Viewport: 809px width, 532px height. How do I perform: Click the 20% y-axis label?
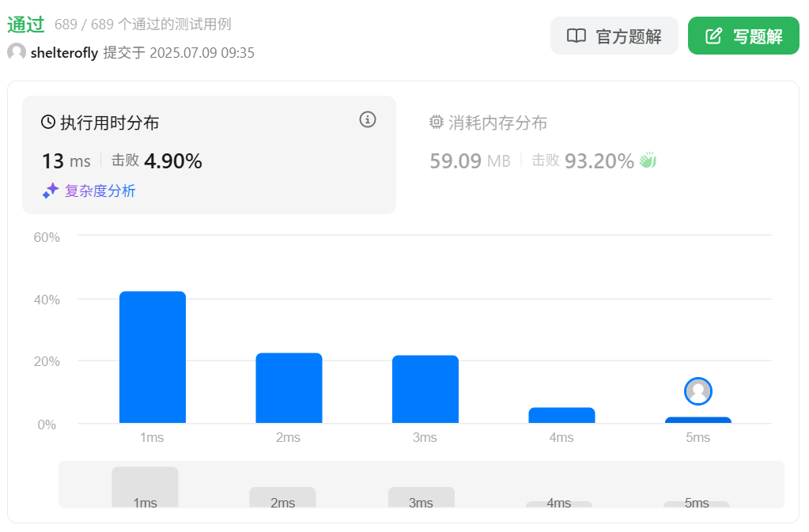pyautogui.click(x=47, y=361)
